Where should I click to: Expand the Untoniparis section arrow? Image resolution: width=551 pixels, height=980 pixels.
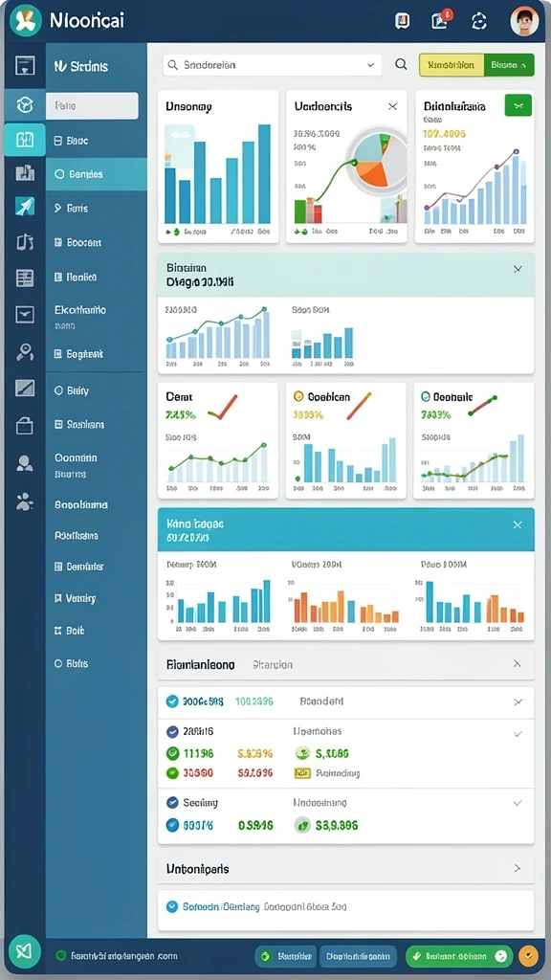pyautogui.click(x=518, y=868)
